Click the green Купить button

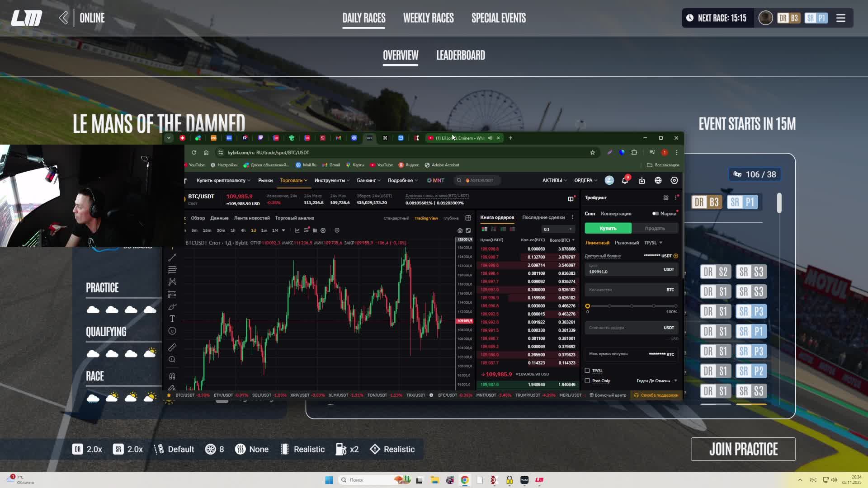(x=608, y=228)
